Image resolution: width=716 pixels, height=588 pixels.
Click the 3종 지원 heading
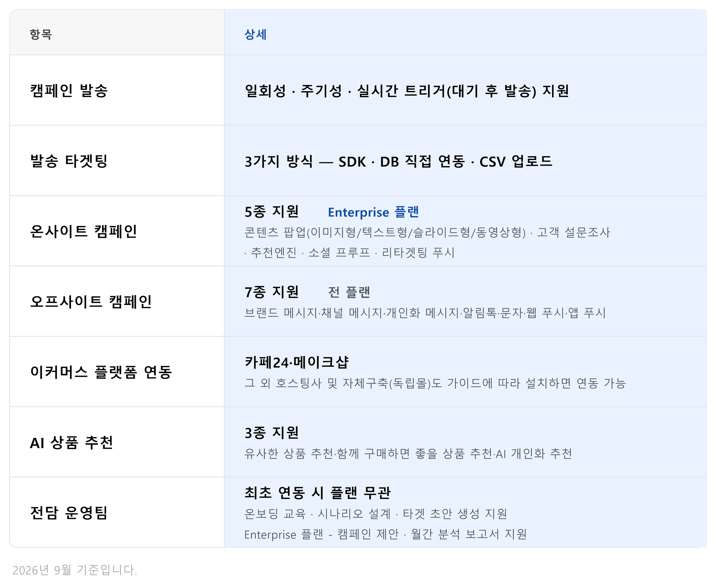271,433
